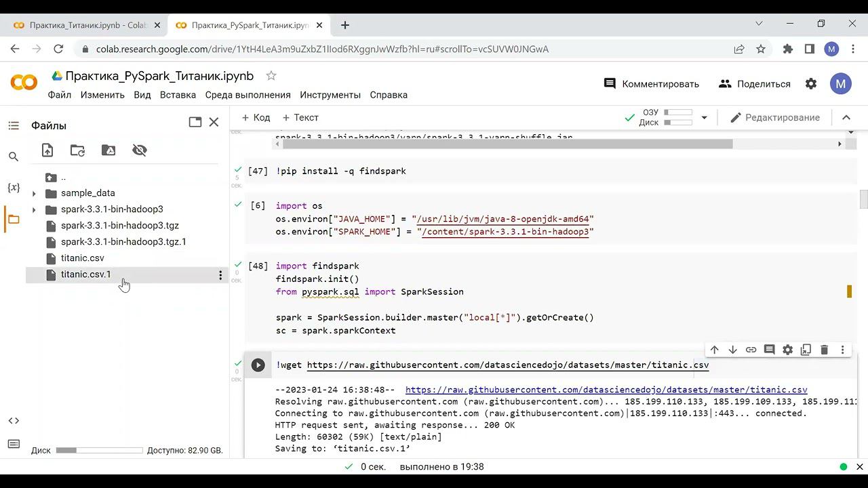Open the titanic.csv URL in output
The width and height of the screenshot is (868, 488).
pyautogui.click(x=606, y=390)
